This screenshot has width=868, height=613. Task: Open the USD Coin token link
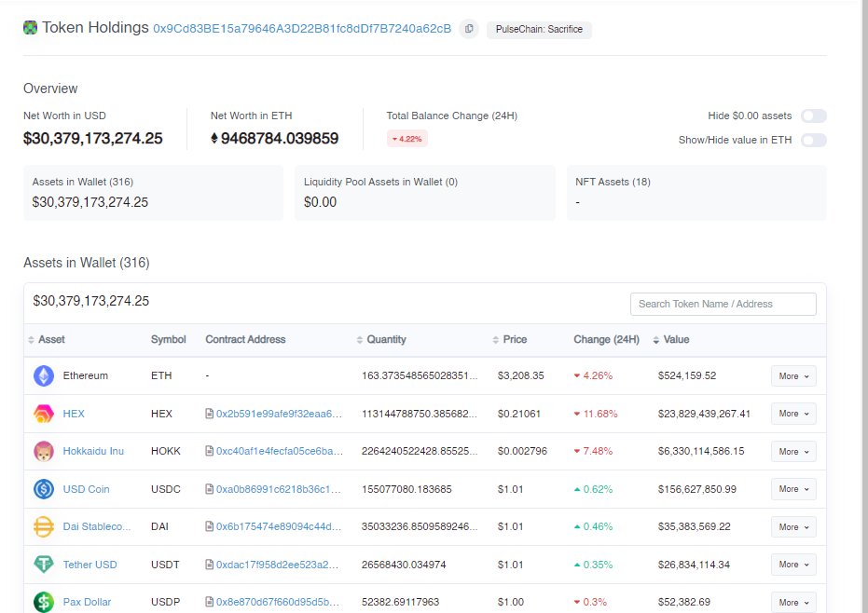click(87, 489)
